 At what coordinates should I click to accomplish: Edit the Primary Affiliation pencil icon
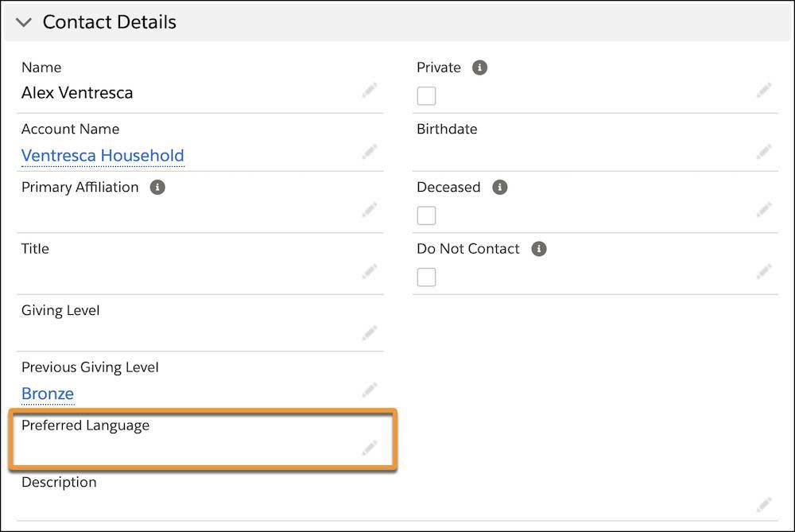370,209
